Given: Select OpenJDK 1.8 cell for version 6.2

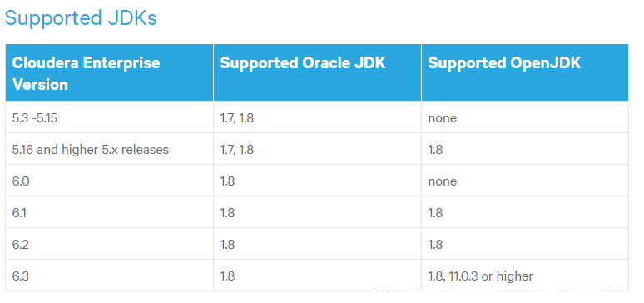Looking at the screenshot, I should [x=525, y=244].
